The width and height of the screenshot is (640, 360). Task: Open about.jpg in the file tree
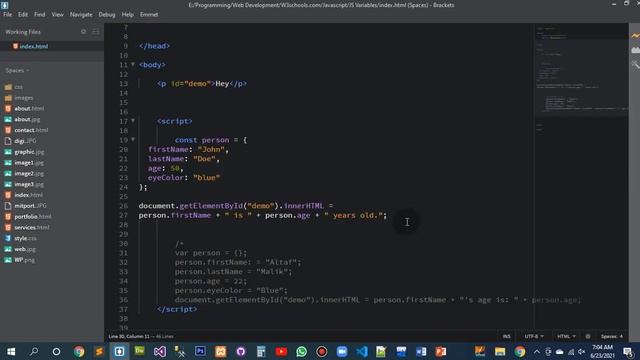(x=27, y=120)
